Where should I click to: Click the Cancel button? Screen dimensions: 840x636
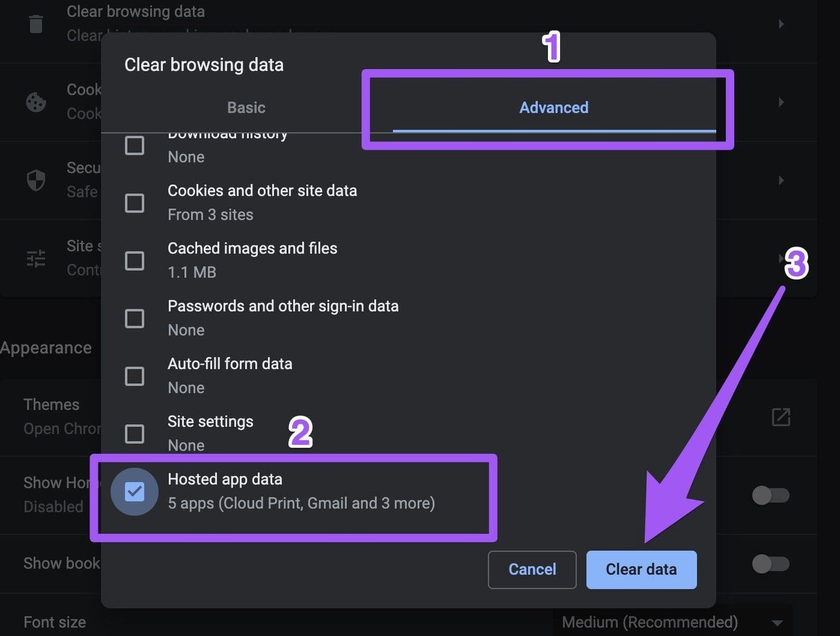(x=532, y=570)
